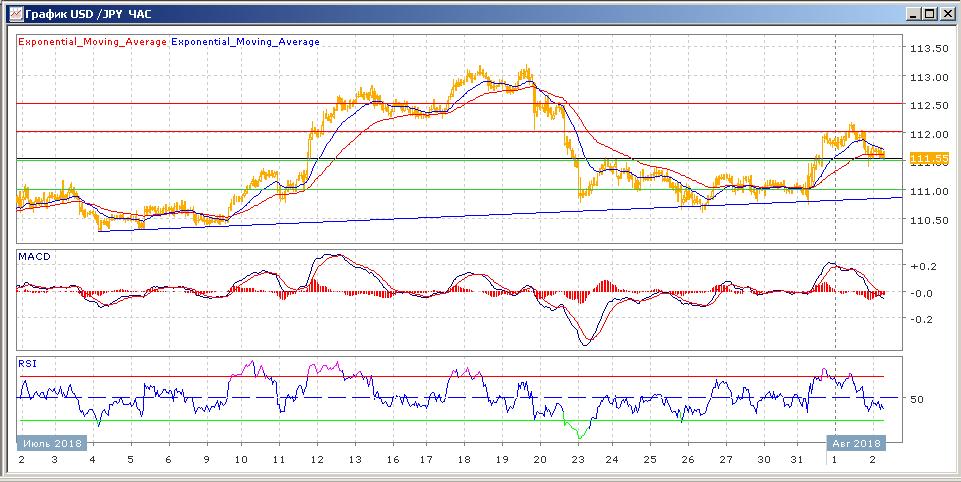The image size is (961, 482).
Task: Click the +0.2 MACD scale label
Action: point(922,266)
